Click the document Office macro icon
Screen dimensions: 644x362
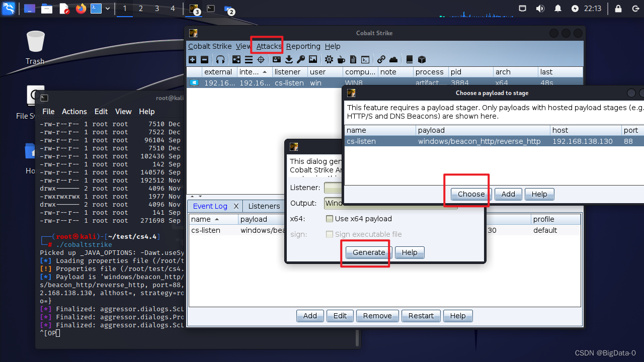(353, 59)
